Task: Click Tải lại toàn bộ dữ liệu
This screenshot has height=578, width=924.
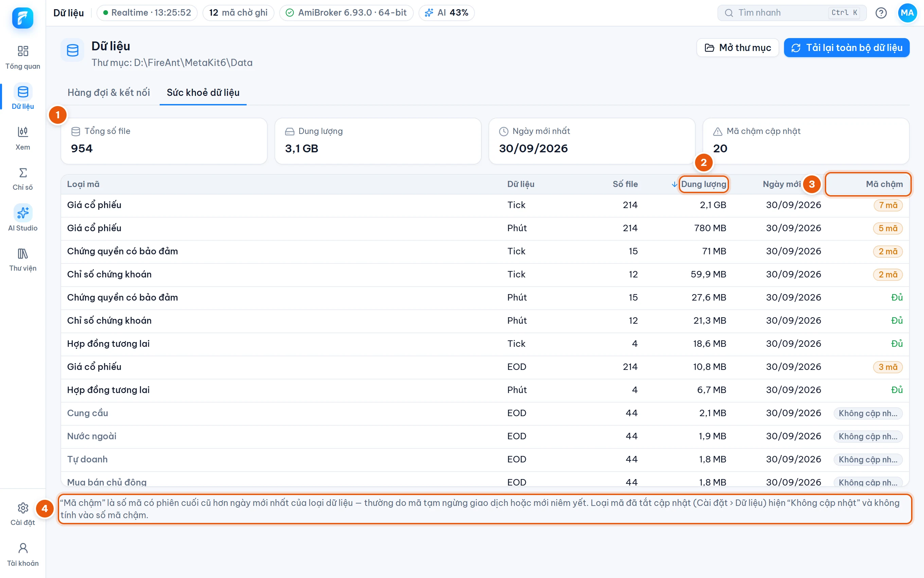Action: pyautogui.click(x=847, y=48)
